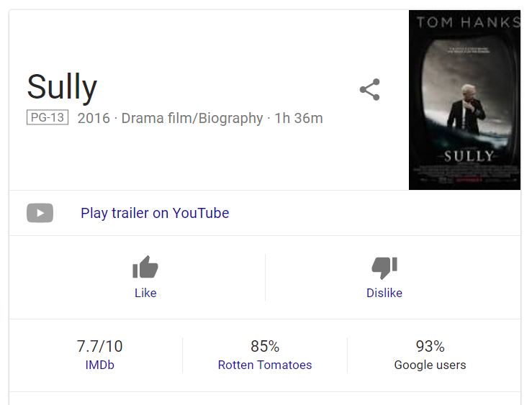Open the IMDb rating link

click(99, 365)
